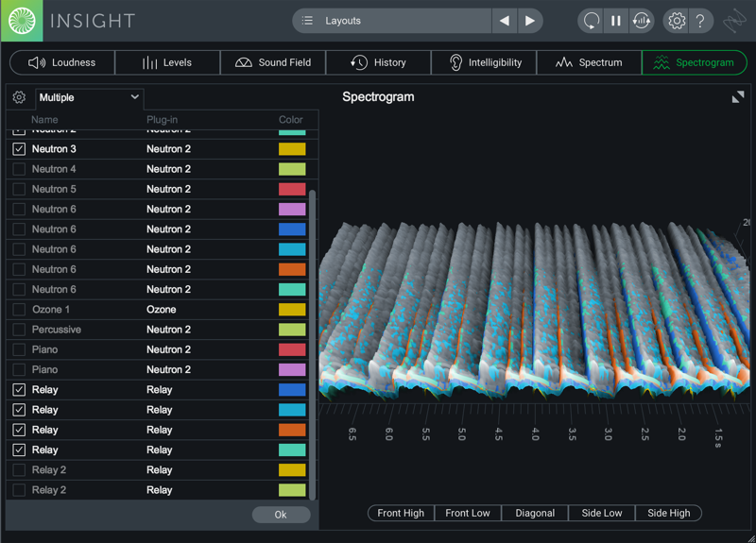The width and height of the screenshot is (756, 543).
Task: Open the Loudness tab
Action: click(62, 62)
